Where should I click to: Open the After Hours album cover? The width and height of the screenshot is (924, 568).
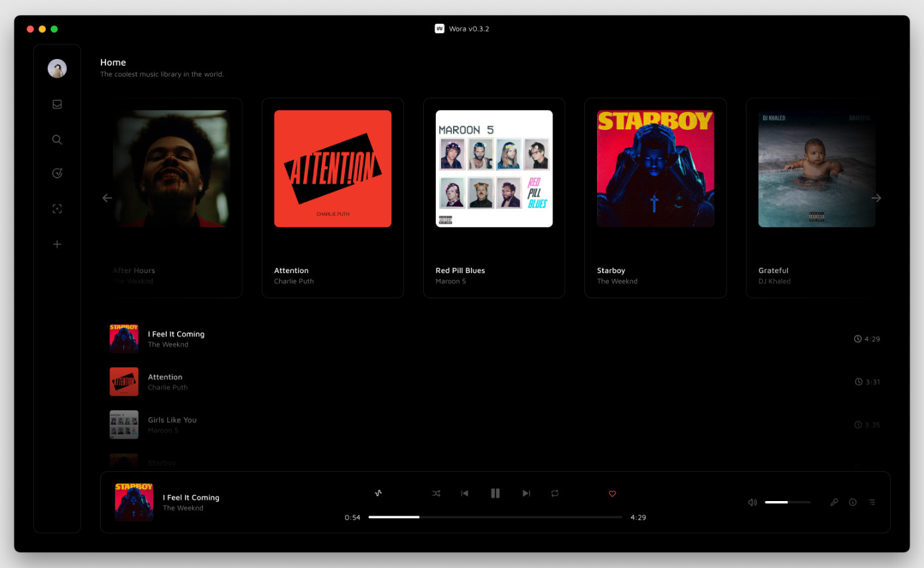[171, 168]
